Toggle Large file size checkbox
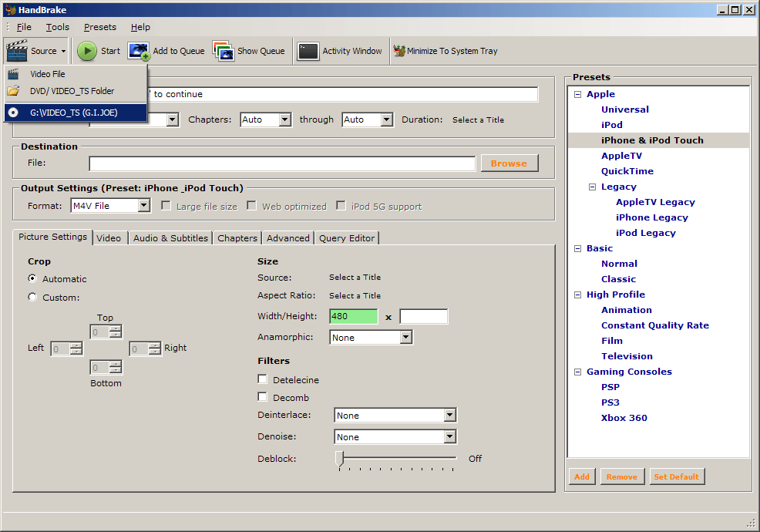Screen dimensions: 760x532 166,206
